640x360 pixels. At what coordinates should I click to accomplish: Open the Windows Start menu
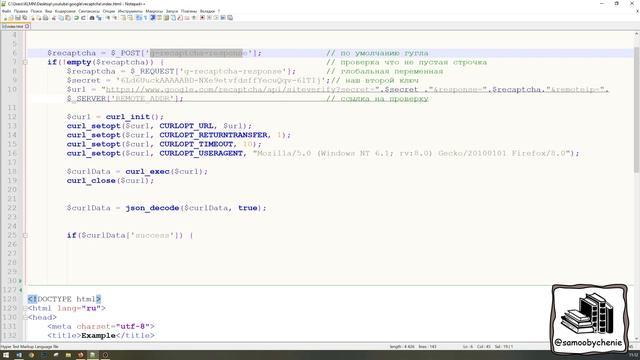[x=6, y=355]
